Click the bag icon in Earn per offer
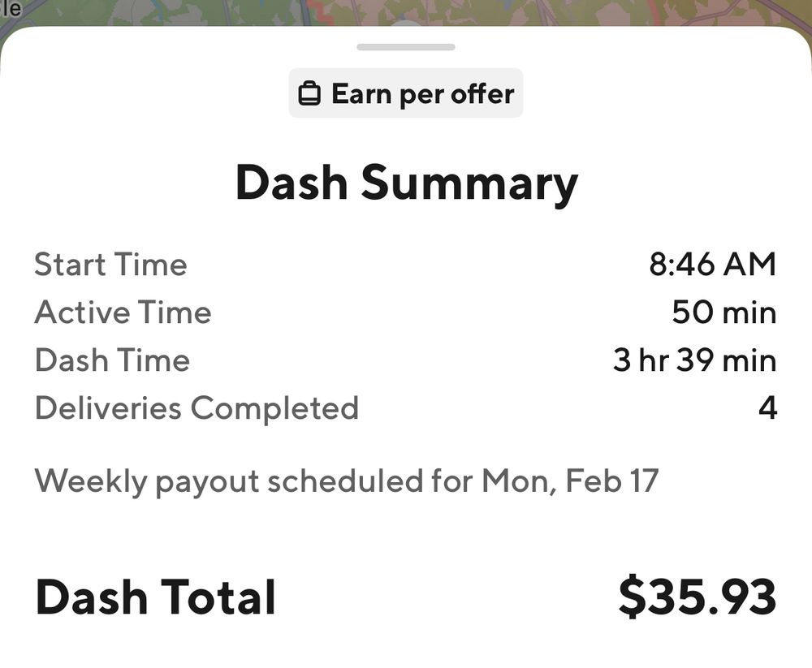 click(x=309, y=94)
